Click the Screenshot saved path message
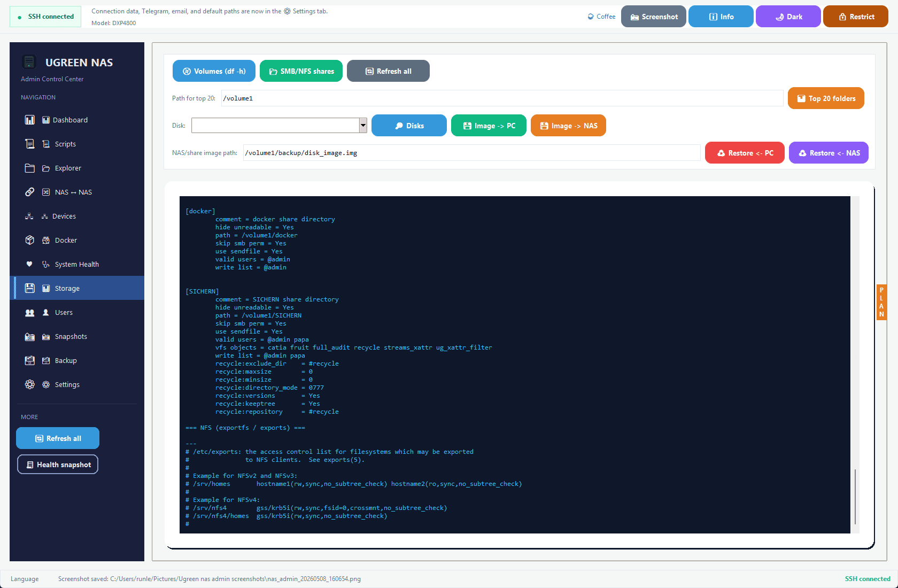This screenshot has width=898, height=588. coord(210,579)
